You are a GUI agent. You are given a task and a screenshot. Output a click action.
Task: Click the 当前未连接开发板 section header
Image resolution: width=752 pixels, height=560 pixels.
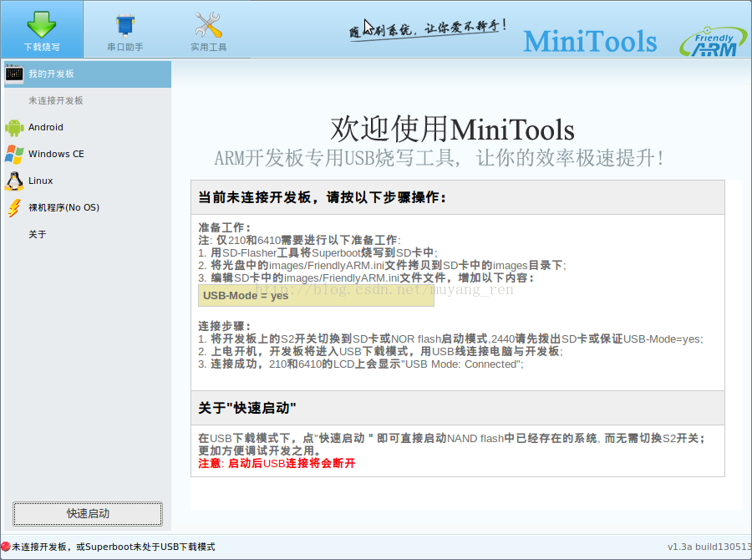click(x=458, y=197)
